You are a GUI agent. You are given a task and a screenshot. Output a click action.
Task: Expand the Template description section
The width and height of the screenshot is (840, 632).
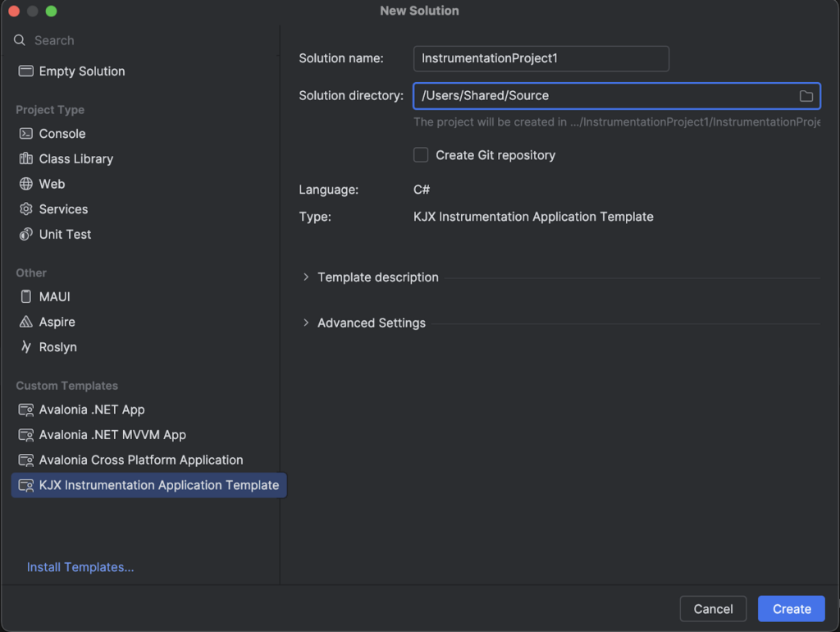click(x=306, y=277)
